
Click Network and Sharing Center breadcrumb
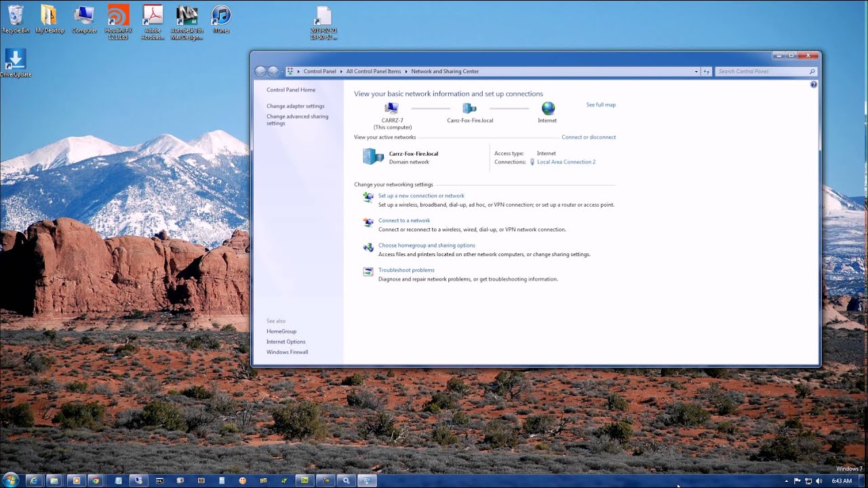coord(445,71)
